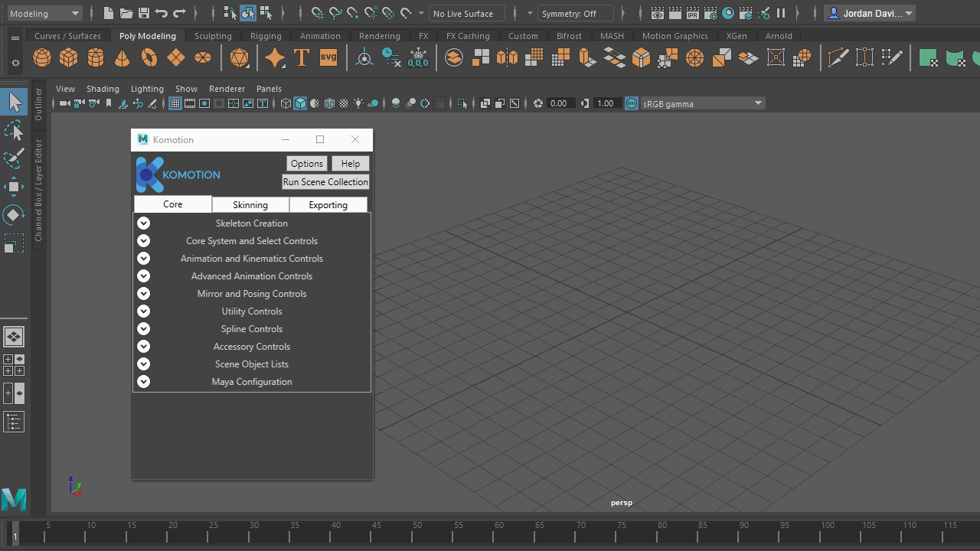Click the IPR render icon
This screenshot has width=980, height=551.
[692, 13]
